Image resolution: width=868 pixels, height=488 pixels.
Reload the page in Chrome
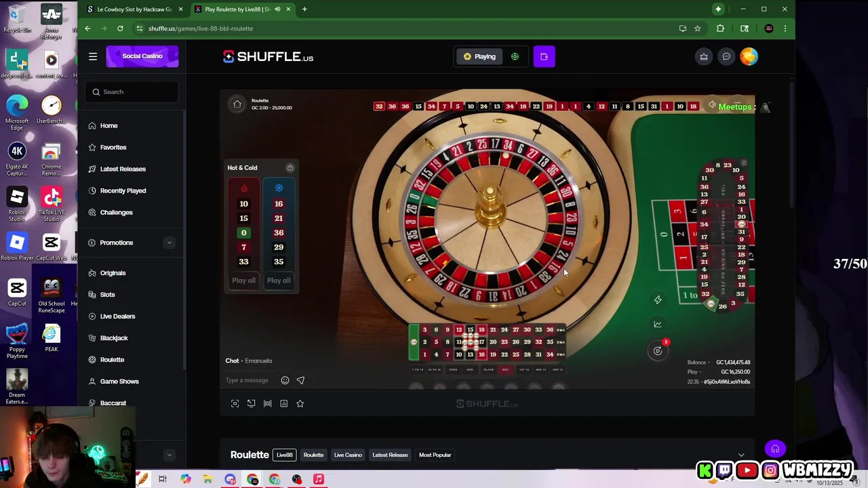click(x=120, y=28)
